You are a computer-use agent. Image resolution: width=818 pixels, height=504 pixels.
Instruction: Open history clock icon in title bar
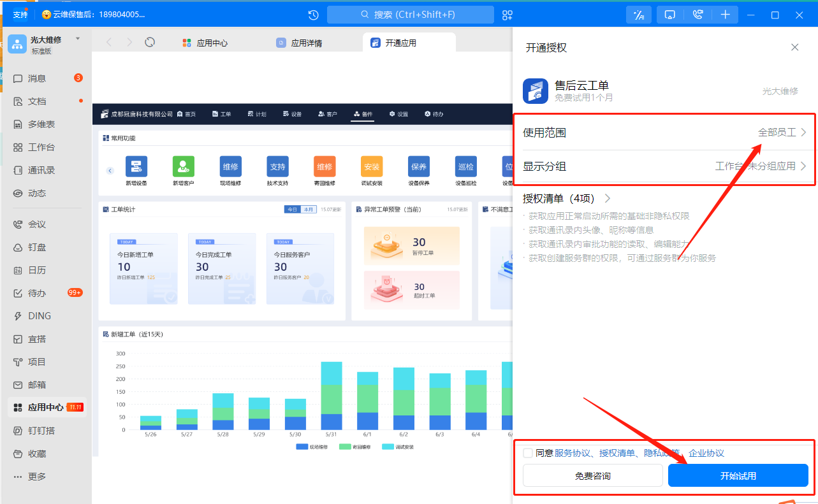click(313, 15)
